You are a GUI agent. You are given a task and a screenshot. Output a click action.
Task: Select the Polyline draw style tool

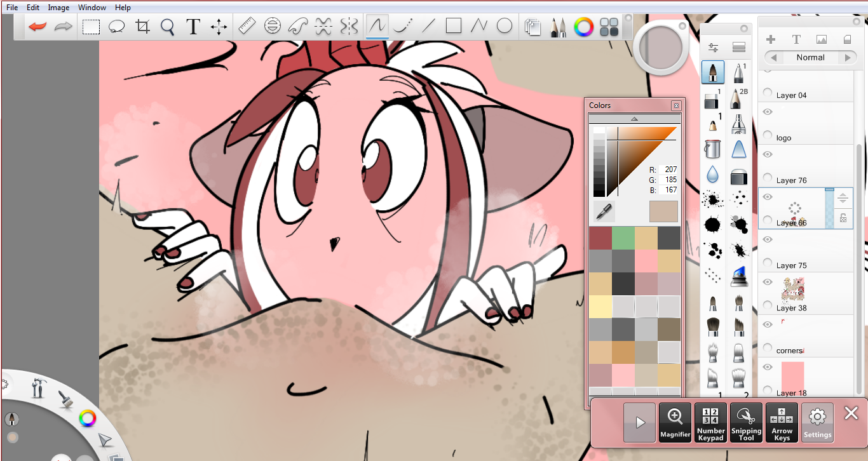click(478, 26)
